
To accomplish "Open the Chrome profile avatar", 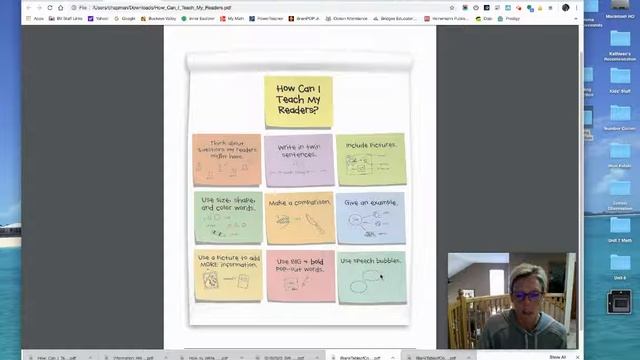I will [565, 8].
